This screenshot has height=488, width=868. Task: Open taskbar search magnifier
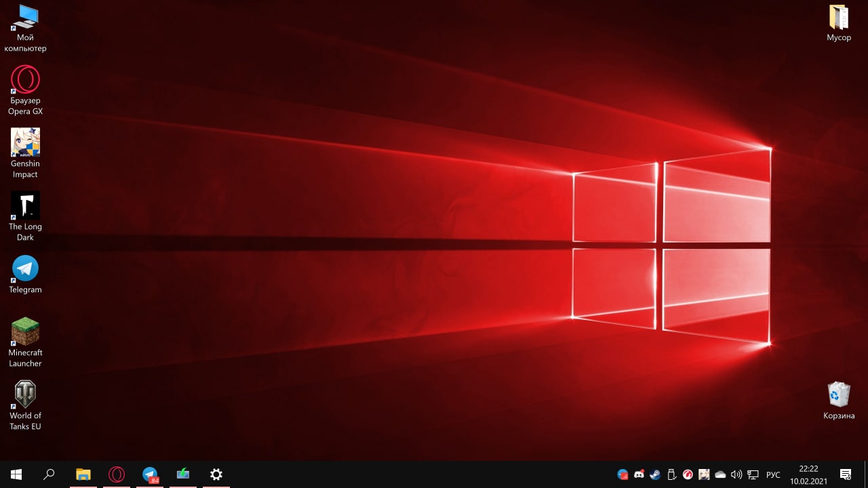[x=49, y=474]
